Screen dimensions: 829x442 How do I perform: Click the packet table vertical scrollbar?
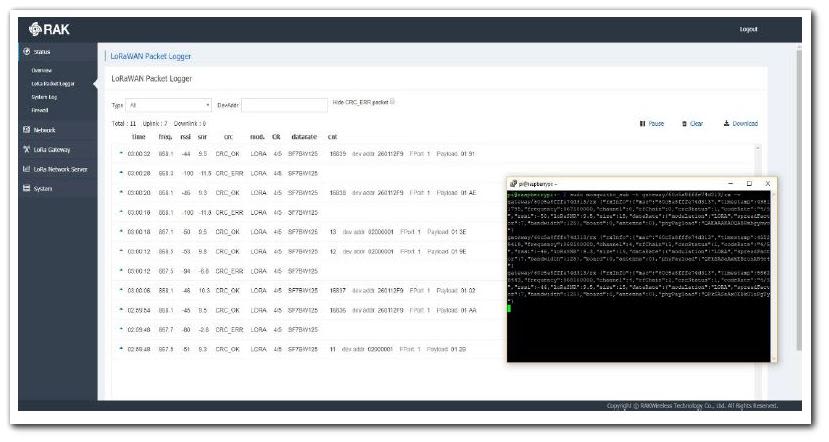(x=758, y=272)
